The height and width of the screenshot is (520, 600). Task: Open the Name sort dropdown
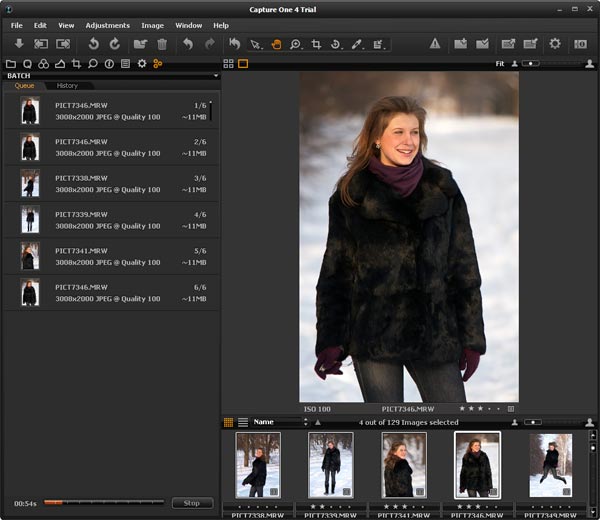coord(280,422)
